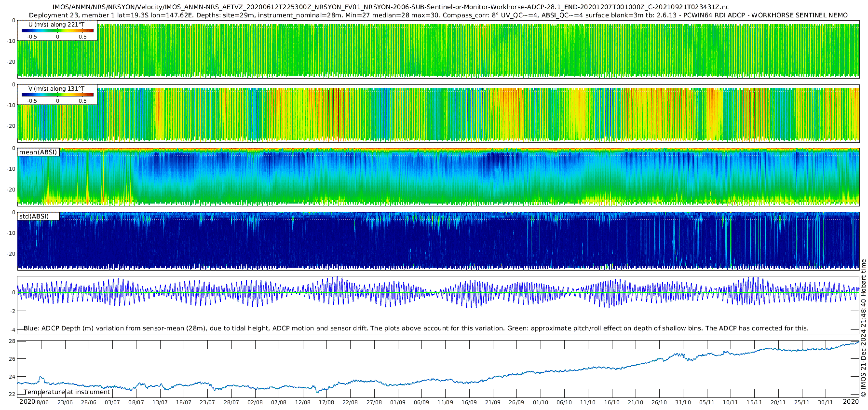The image size is (868, 410).
Task: Click the V velocity colorbar gradient
Action: (57, 95)
